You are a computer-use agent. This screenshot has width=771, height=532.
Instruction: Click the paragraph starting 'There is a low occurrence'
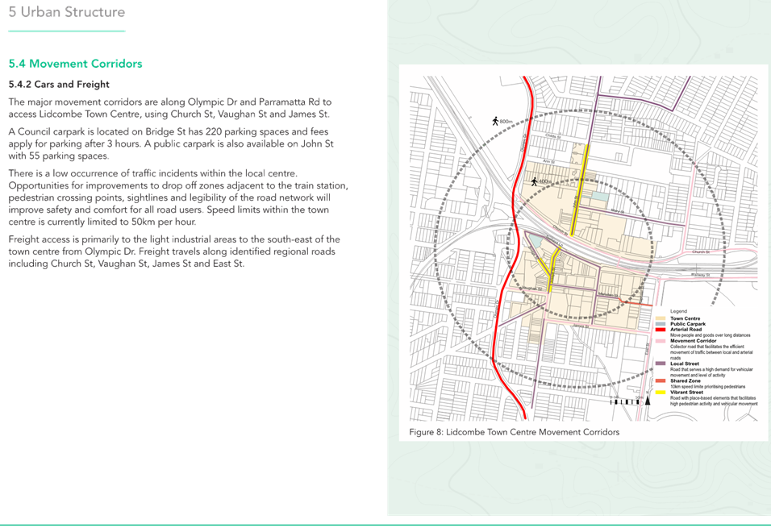click(x=178, y=197)
